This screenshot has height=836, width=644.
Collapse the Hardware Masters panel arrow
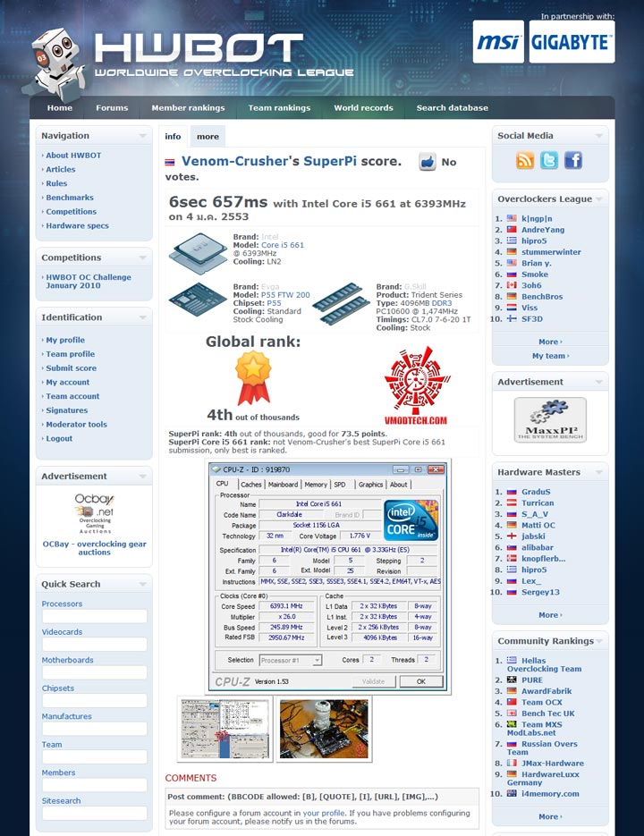(x=599, y=472)
